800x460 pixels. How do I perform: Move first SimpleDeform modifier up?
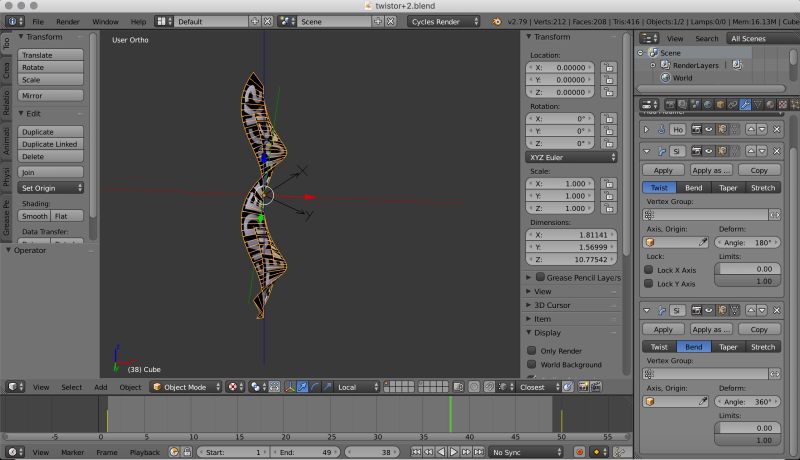click(x=751, y=151)
